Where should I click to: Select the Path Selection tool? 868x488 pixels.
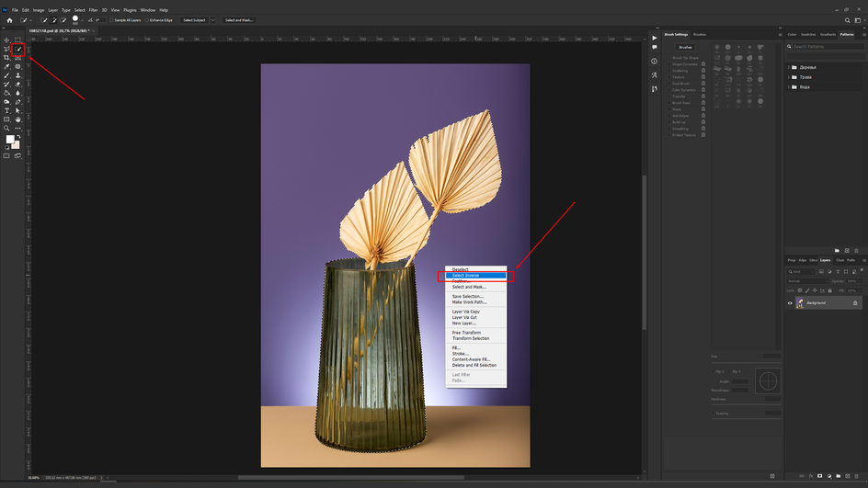coord(17,110)
